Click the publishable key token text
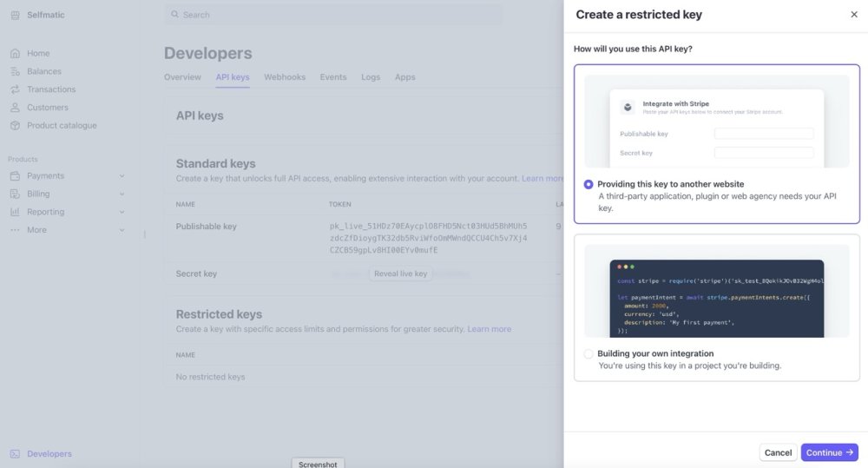Image resolution: width=868 pixels, height=468 pixels. (429, 238)
